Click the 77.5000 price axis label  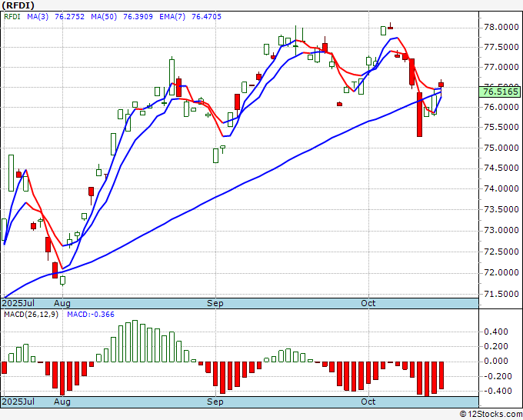tap(501, 47)
